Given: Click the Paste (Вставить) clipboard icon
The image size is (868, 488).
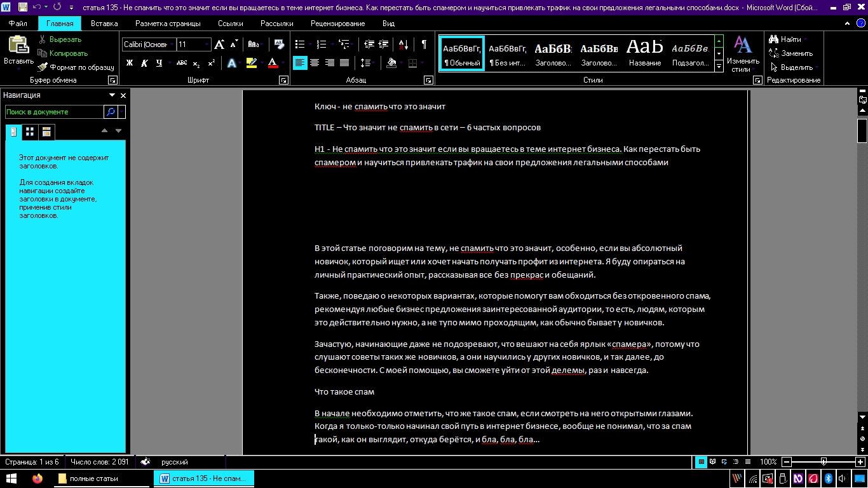Looking at the screenshot, I should (18, 44).
